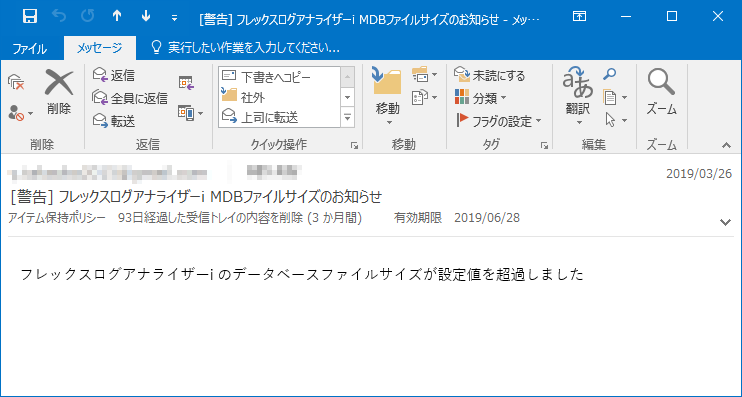Open the Actions dropdown in the 移動 group
This screenshot has width=742, height=397.
click(424, 97)
